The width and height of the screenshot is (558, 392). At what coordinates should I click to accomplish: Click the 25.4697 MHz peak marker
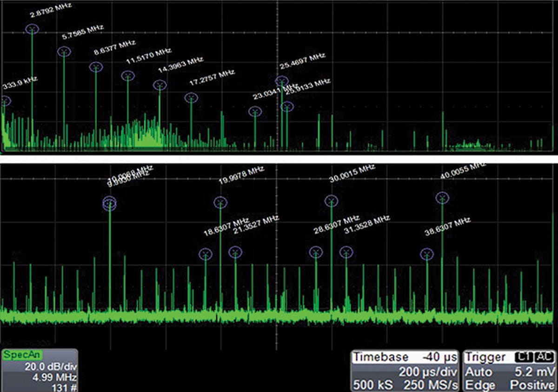coord(282,81)
